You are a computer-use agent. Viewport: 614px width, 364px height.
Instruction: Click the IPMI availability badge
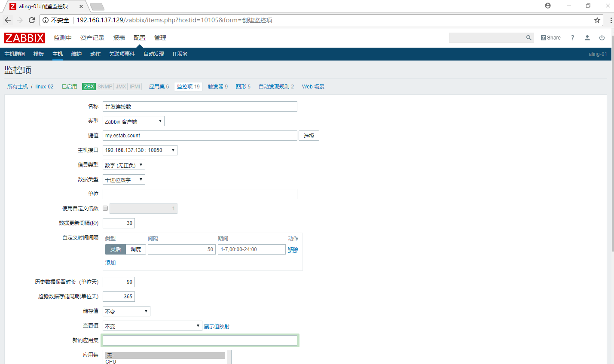(x=135, y=87)
